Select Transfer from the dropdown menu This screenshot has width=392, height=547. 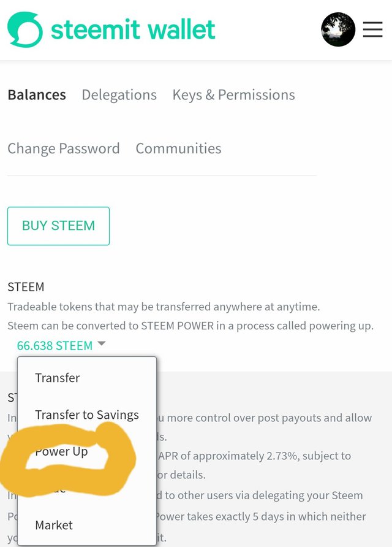click(x=58, y=378)
